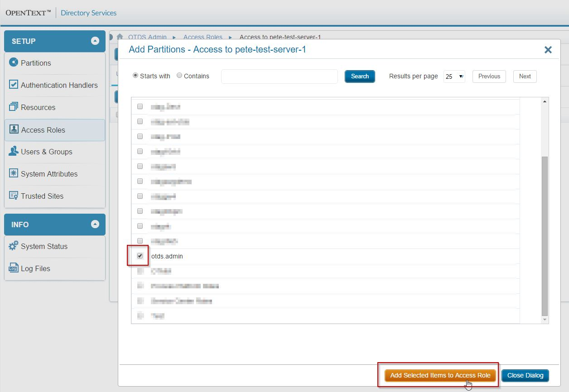The image size is (569, 392).
Task: Click Access Roles breadcrumb link
Action: click(x=203, y=37)
